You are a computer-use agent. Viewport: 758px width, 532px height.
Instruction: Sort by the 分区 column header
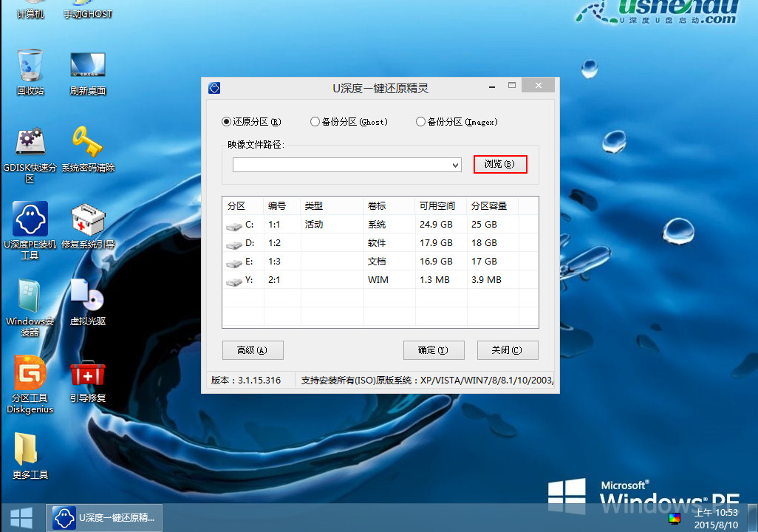(242, 206)
